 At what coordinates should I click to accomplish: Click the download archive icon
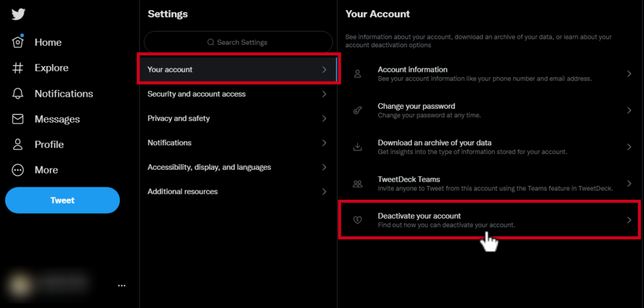pyautogui.click(x=357, y=147)
